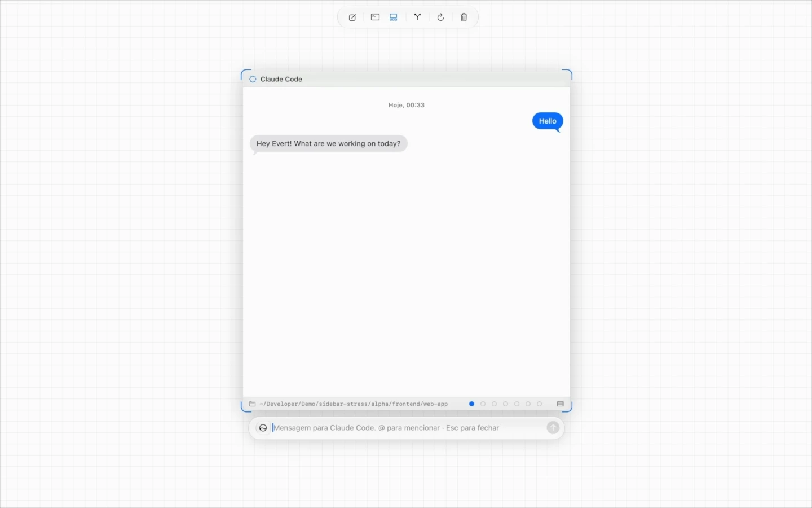Click the compose new note icon

tap(352, 17)
